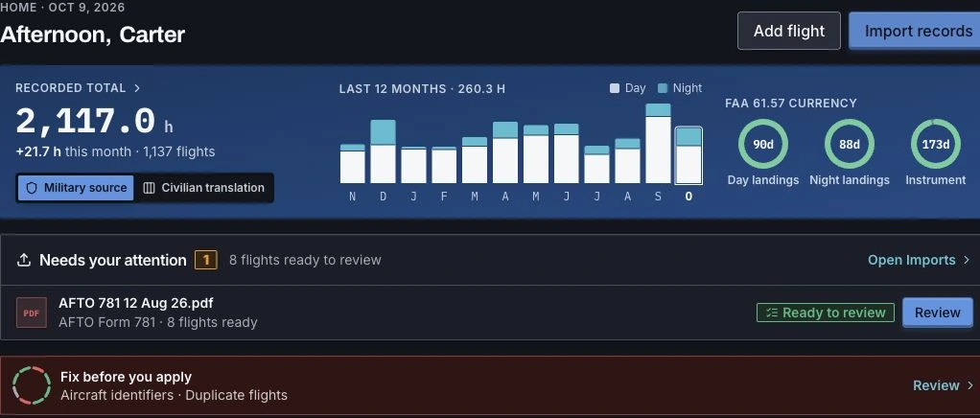
Task: Toggle the Day legend swatch
Action: [x=615, y=88]
